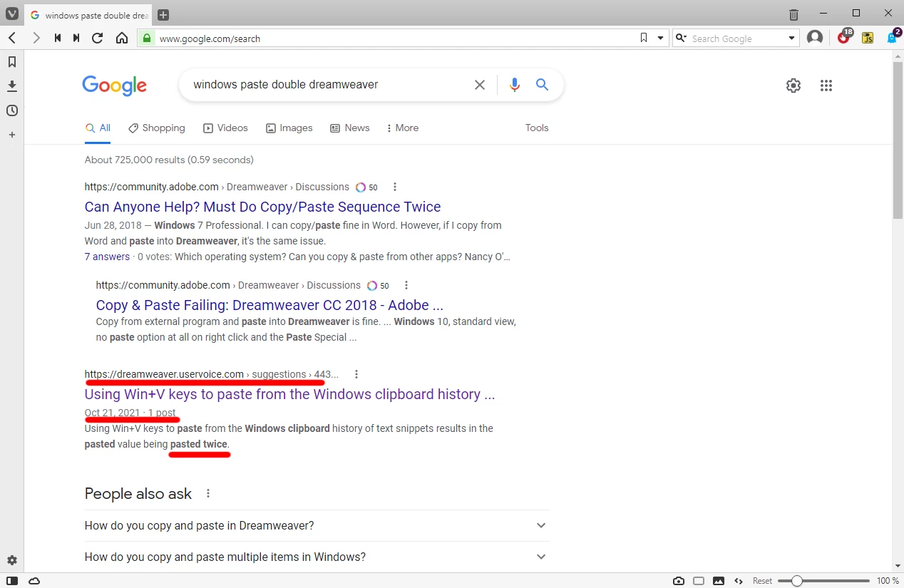Expand 'How do you copy and paste in Dreamweaver?'

[317, 526]
